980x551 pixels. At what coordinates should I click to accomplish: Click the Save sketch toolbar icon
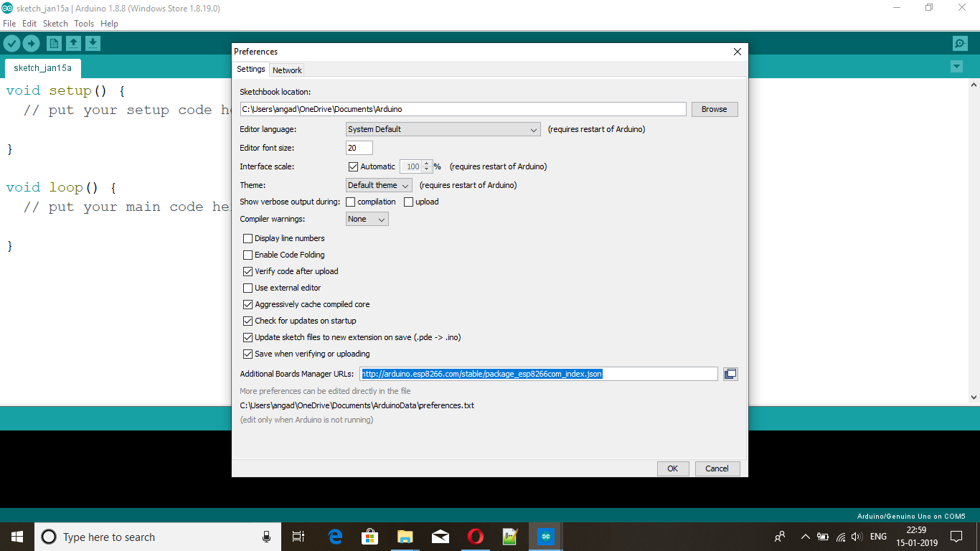(93, 43)
